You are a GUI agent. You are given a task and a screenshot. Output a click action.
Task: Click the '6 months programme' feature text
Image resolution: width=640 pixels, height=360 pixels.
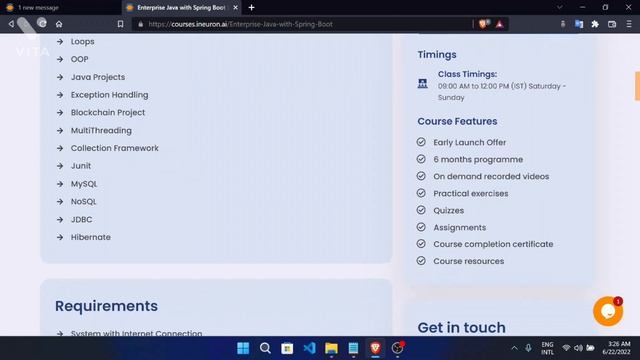478,160
